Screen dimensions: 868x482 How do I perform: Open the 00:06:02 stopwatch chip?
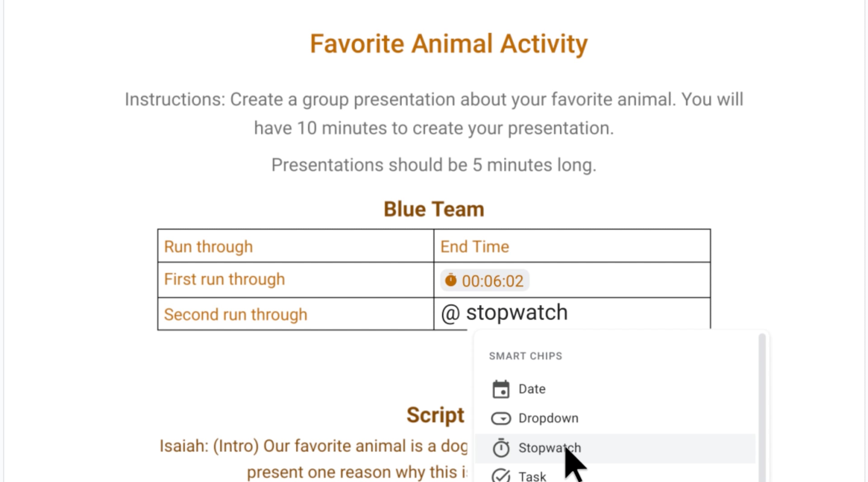492,281
